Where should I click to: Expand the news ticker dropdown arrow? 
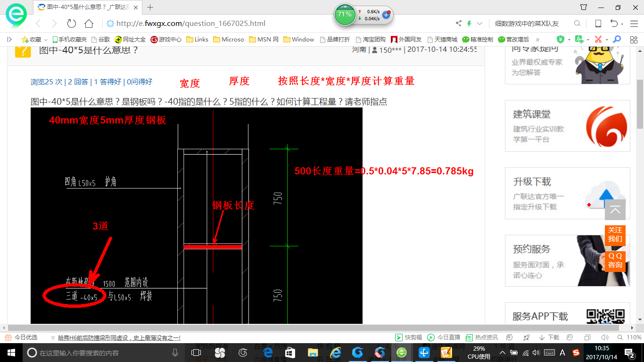[53, 338]
